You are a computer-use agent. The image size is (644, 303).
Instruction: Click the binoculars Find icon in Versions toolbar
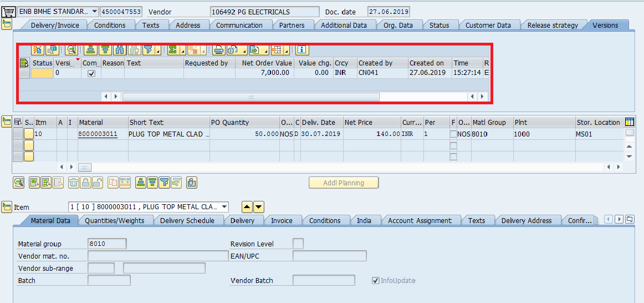(119, 50)
